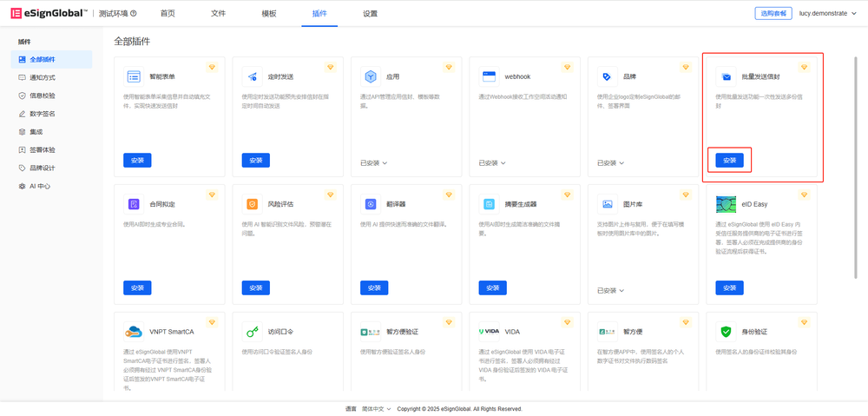Open the eID Easy logo thumbnail
This screenshot has height=416, width=868.
click(x=726, y=204)
